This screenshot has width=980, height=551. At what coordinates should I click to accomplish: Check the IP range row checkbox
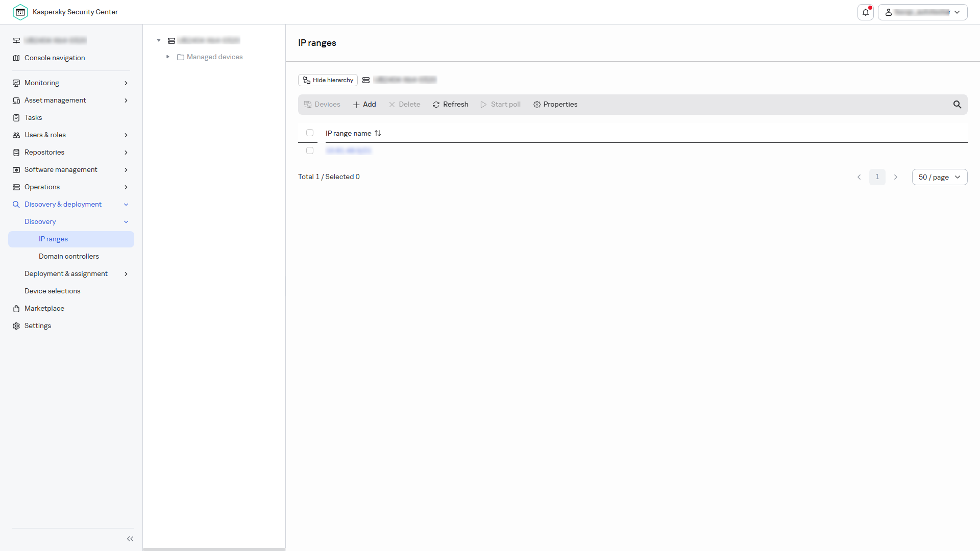[x=310, y=151]
